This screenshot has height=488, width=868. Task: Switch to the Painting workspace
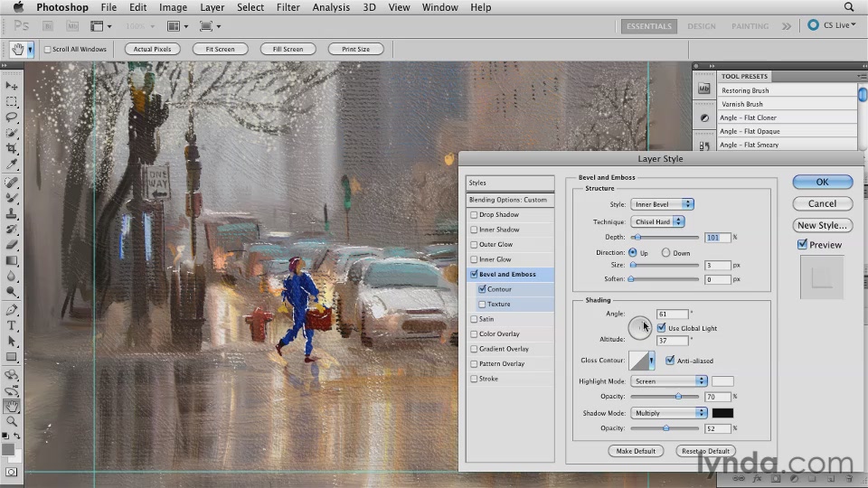coord(750,26)
